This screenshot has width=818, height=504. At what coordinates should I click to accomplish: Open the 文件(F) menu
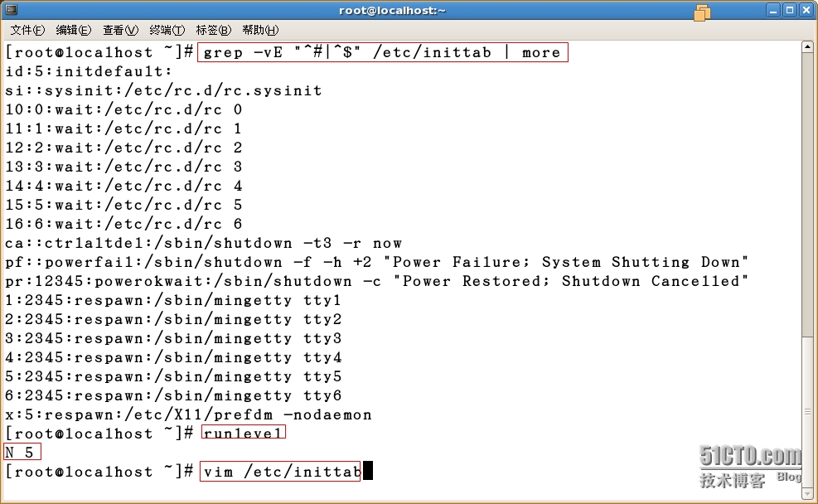click(27, 31)
